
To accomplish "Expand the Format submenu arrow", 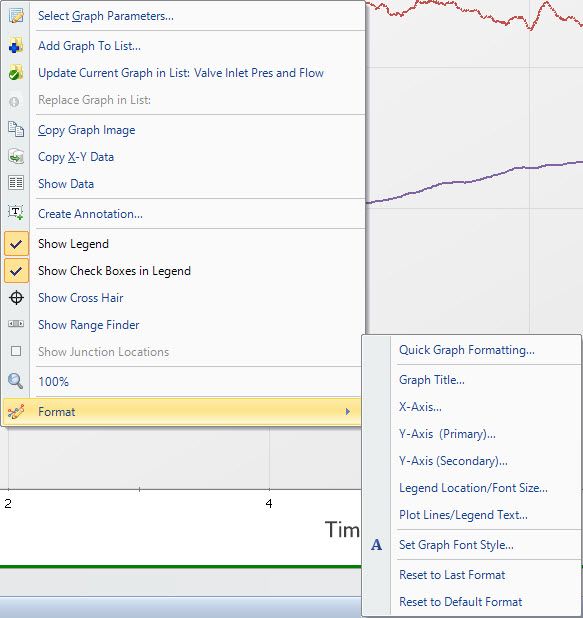I will [x=348, y=412].
